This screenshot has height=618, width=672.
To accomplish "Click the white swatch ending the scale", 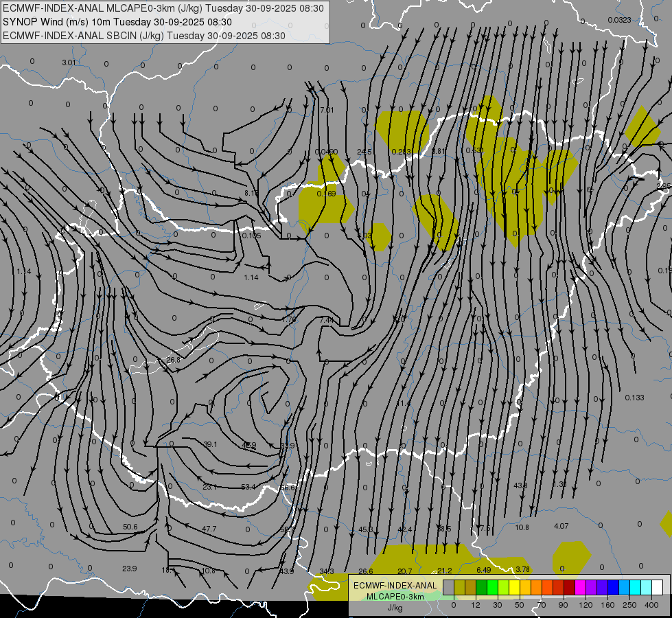I will 657,588.
